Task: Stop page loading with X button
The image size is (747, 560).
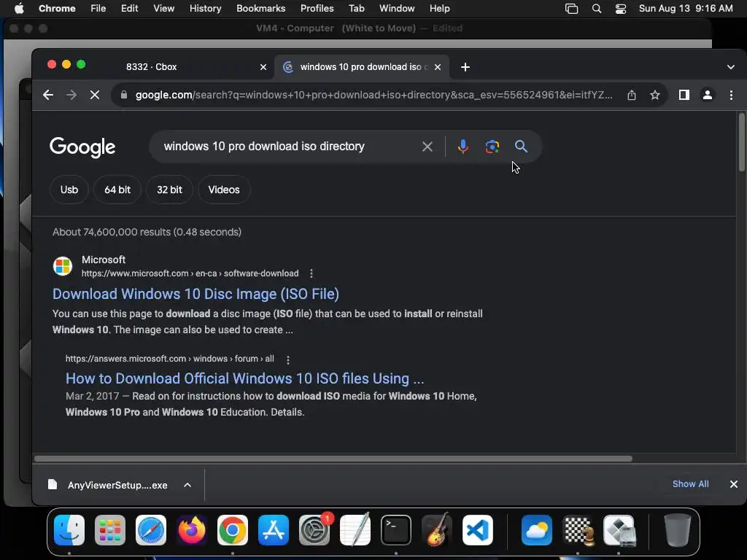Action: point(95,95)
